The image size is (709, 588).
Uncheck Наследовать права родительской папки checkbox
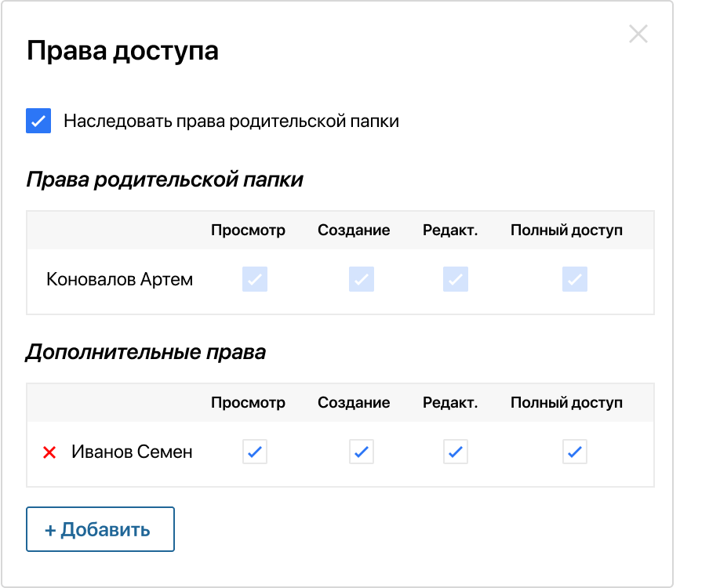click(x=38, y=121)
